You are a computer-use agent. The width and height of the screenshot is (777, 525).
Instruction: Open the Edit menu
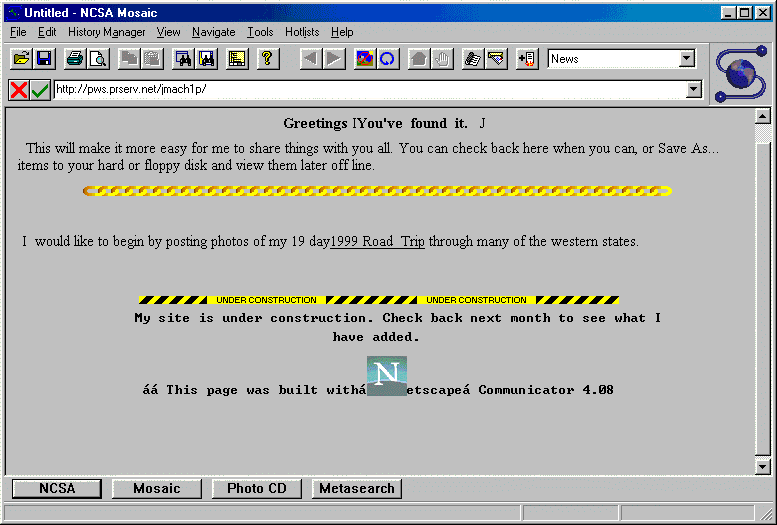[x=47, y=32]
